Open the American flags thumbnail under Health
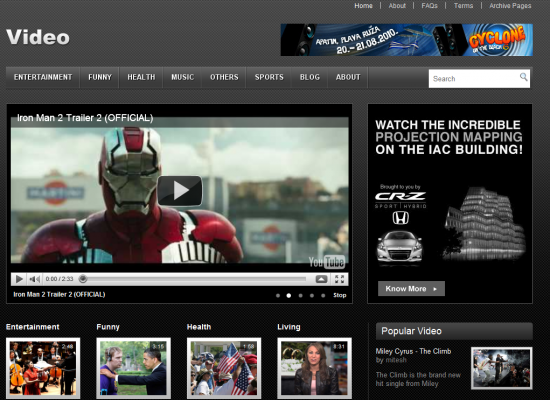Viewport: 550px width, 400px height. coord(224,368)
